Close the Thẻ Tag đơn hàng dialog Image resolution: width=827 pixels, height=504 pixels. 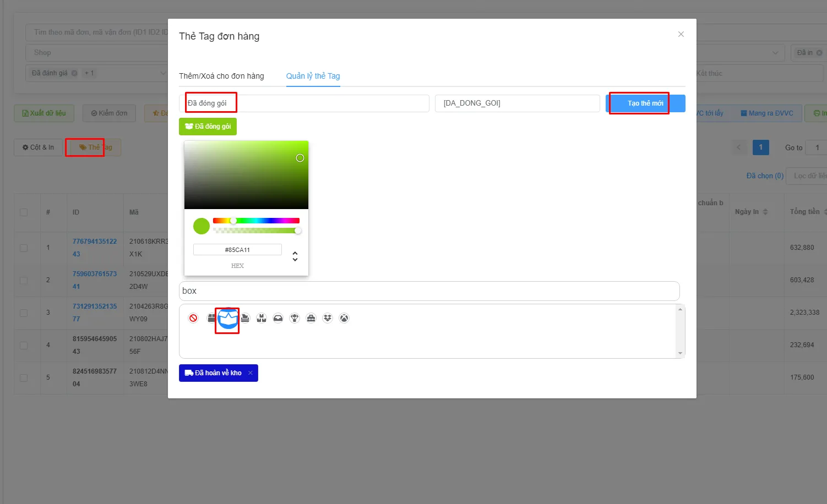tap(681, 34)
